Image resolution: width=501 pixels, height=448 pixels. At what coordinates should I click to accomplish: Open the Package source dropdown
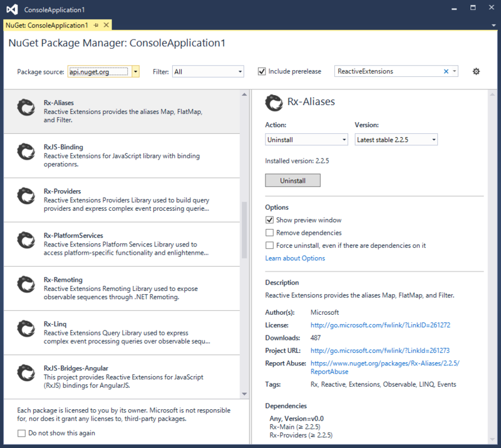[x=136, y=71]
